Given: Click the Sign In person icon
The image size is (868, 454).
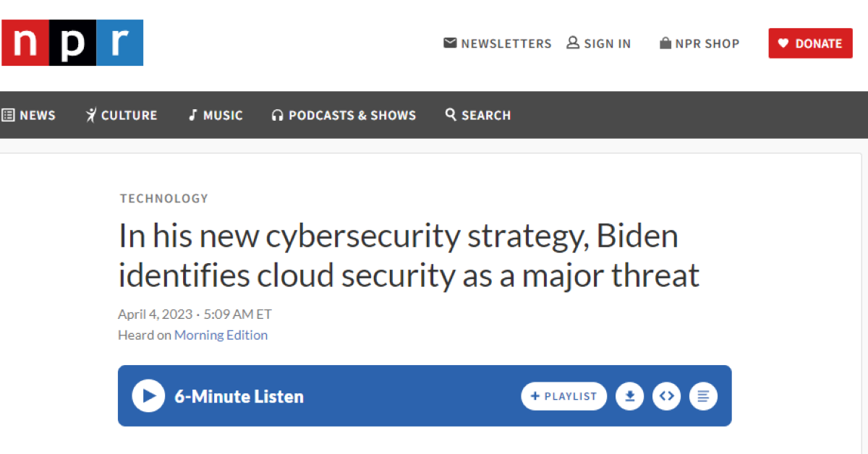Looking at the screenshot, I should 573,43.
